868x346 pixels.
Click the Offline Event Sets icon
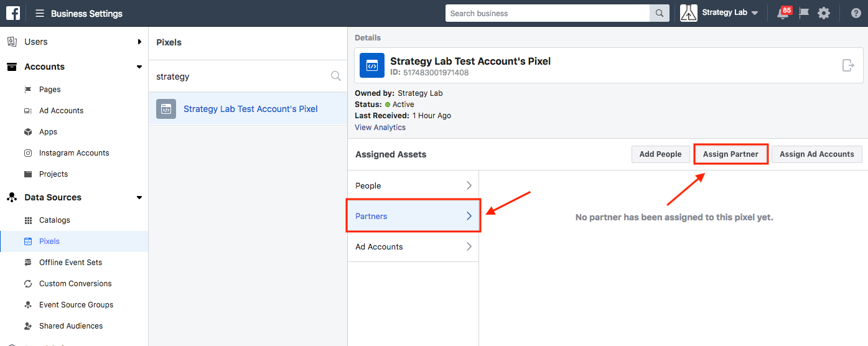pyautogui.click(x=28, y=263)
